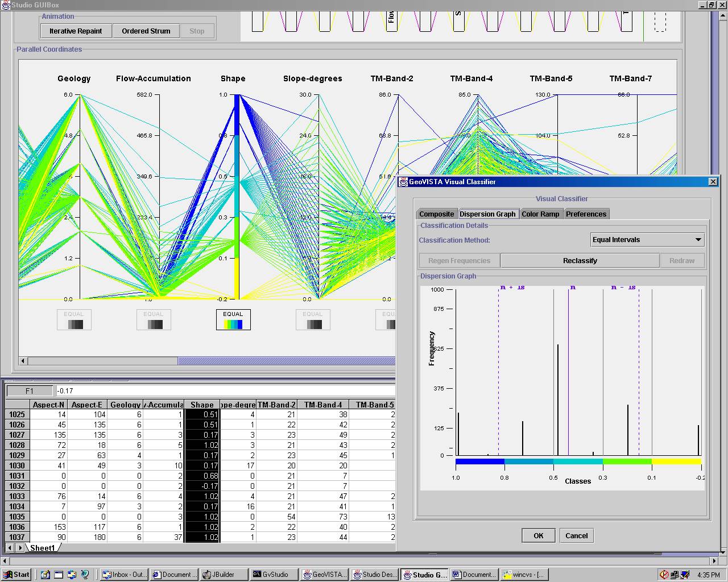The width and height of the screenshot is (728, 582).
Task: Click the yellow class color bar
Action: [676, 462]
